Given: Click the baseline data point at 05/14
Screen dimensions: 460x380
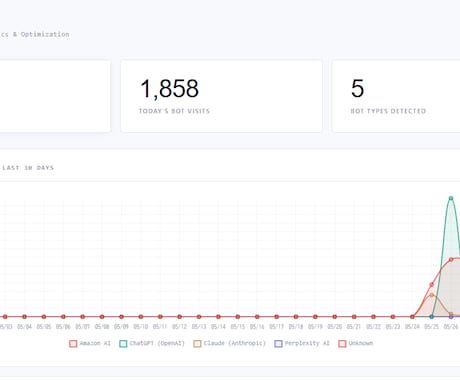Looking at the screenshot, I should click(x=218, y=317).
